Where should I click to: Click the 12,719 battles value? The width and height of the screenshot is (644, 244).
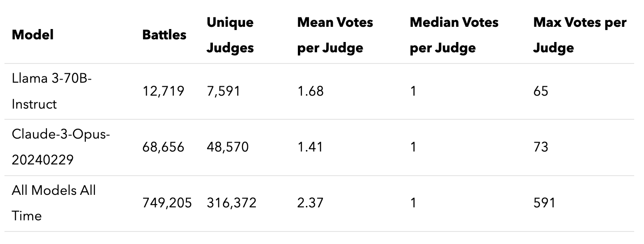[163, 92]
